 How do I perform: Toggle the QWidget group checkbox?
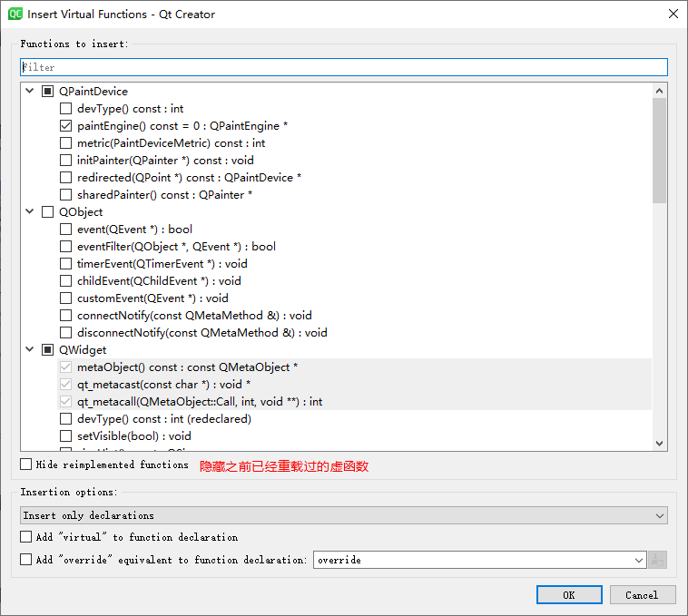click(x=47, y=350)
